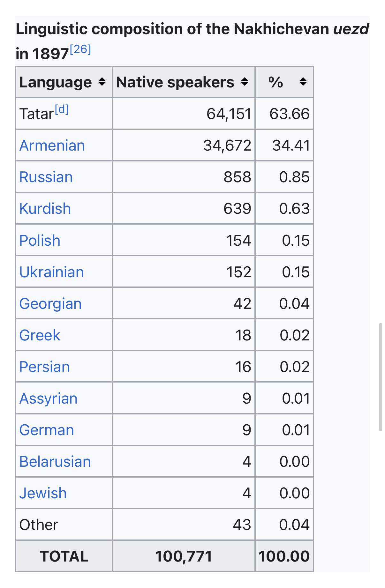Open the Belarusian language link

click(55, 462)
